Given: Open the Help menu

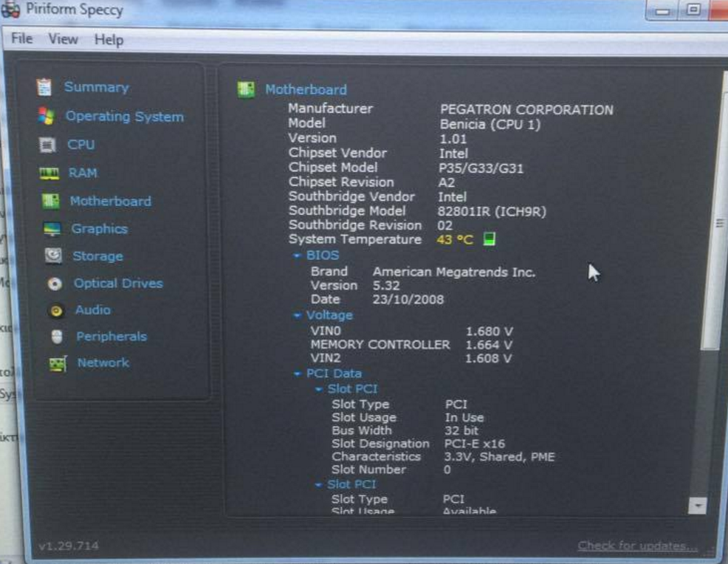Looking at the screenshot, I should [109, 40].
